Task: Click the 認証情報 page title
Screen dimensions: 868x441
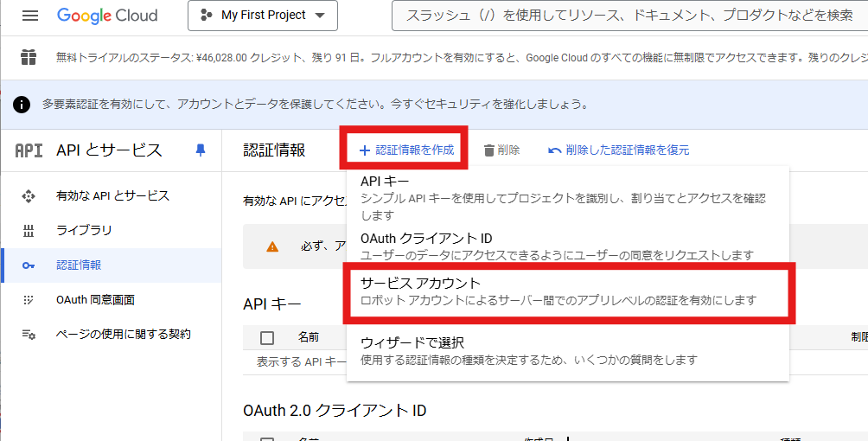Action: point(274,150)
